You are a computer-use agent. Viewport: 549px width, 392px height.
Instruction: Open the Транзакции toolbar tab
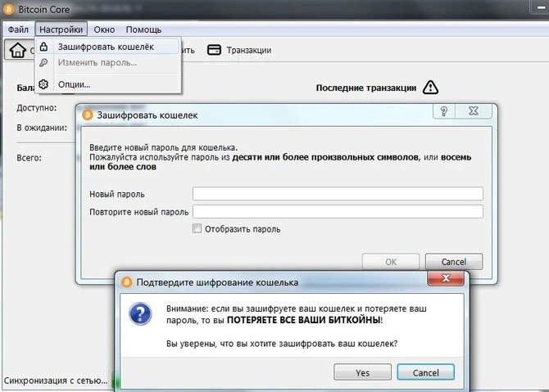pyautogui.click(x=239, y=50)
